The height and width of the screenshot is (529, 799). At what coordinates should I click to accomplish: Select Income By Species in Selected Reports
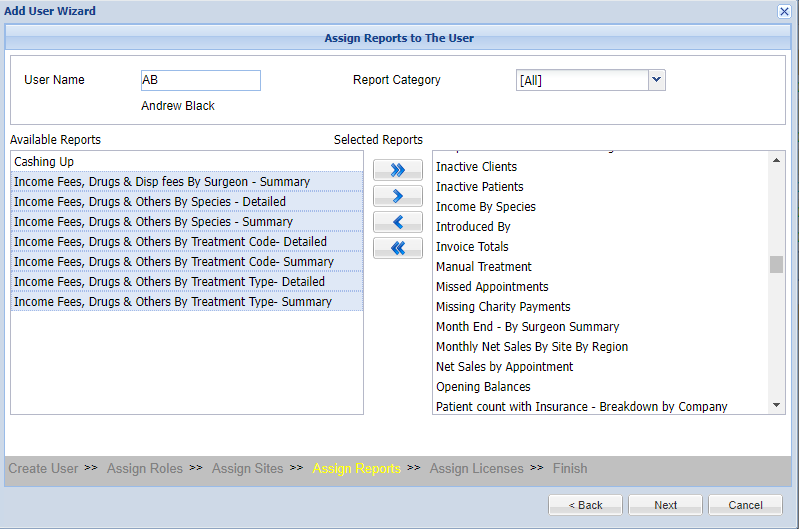486,207
